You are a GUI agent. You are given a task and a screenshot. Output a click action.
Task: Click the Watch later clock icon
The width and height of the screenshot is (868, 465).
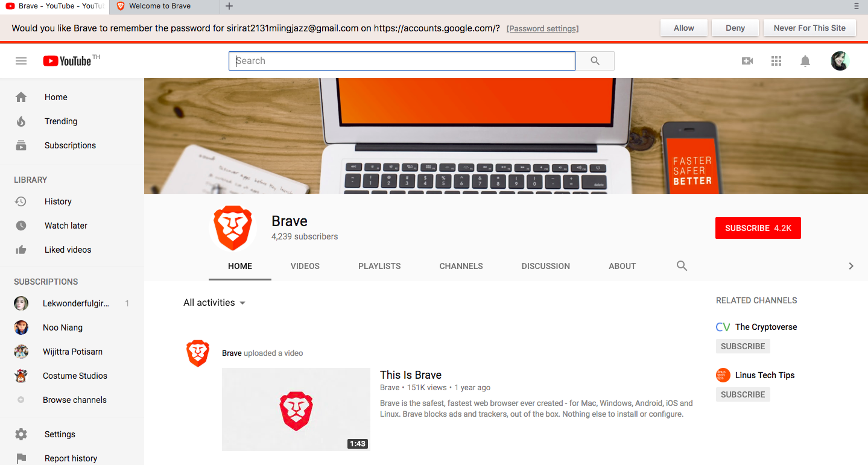(x=21, y=226)
